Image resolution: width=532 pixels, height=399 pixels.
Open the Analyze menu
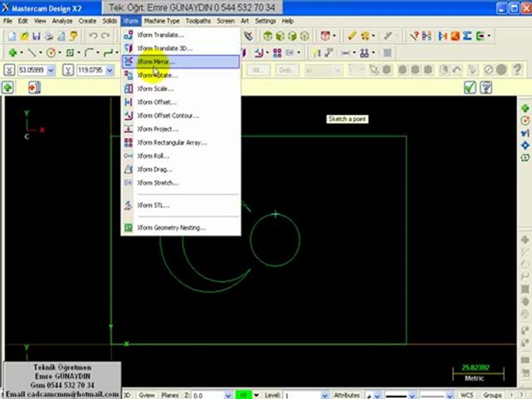tap(62, 21)
